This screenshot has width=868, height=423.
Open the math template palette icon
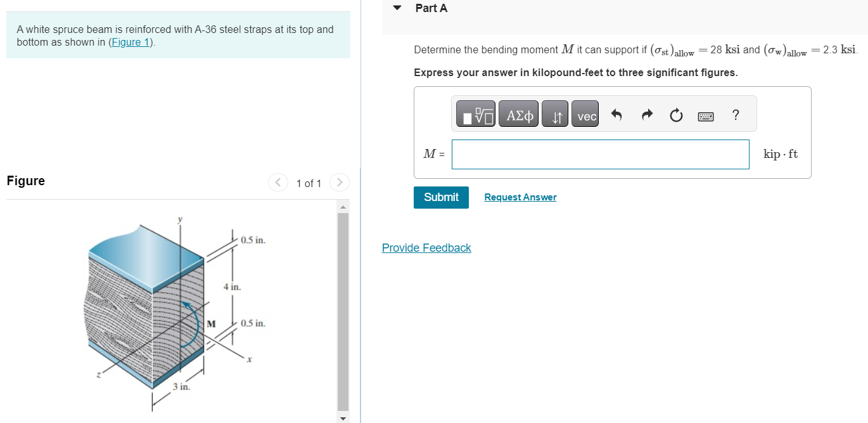click(474, 114)
